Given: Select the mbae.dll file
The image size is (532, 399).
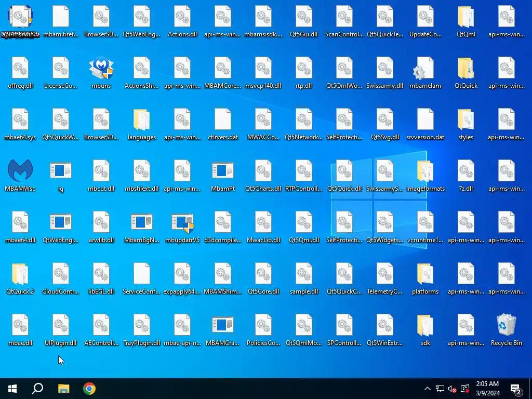Looking at the screenshot, I should (20, 325).
